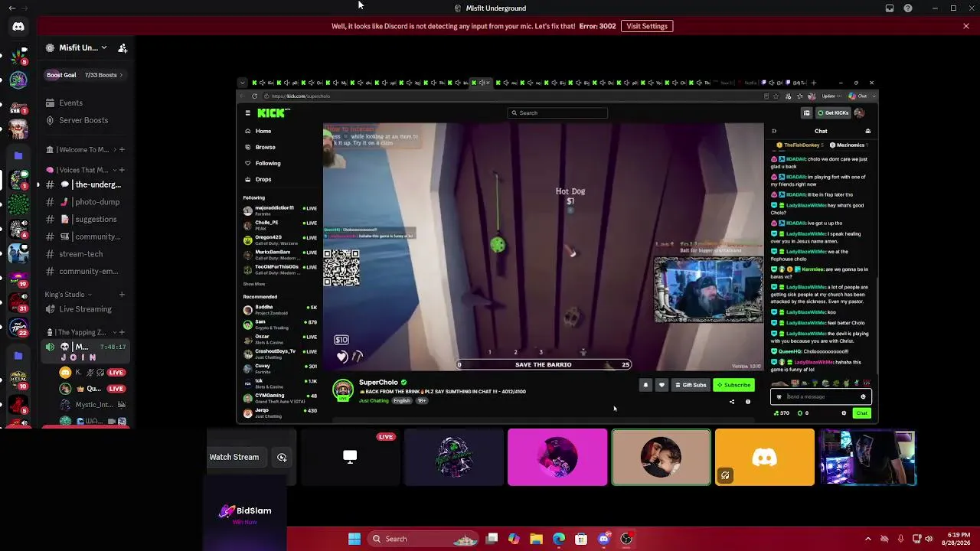Open pop-out stream icon next to Watch Stream
Viewport: 980px width, 551px height.
282,458
